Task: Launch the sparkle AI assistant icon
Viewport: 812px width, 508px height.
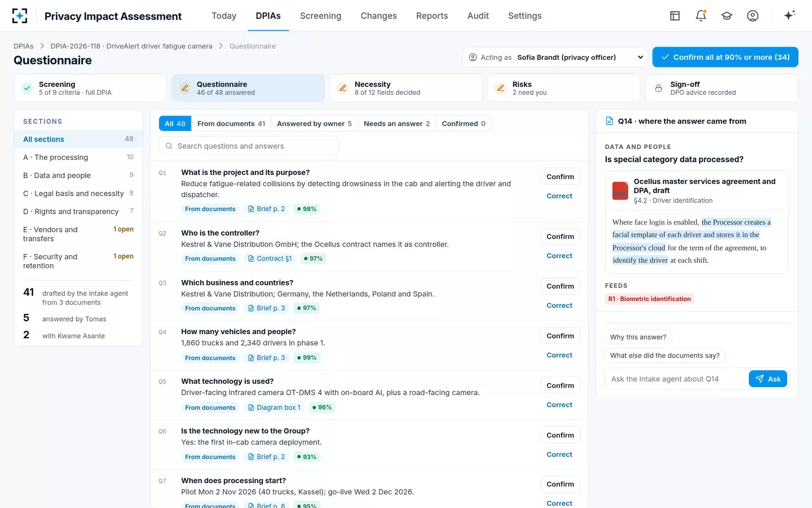Action: pos(789,15)
